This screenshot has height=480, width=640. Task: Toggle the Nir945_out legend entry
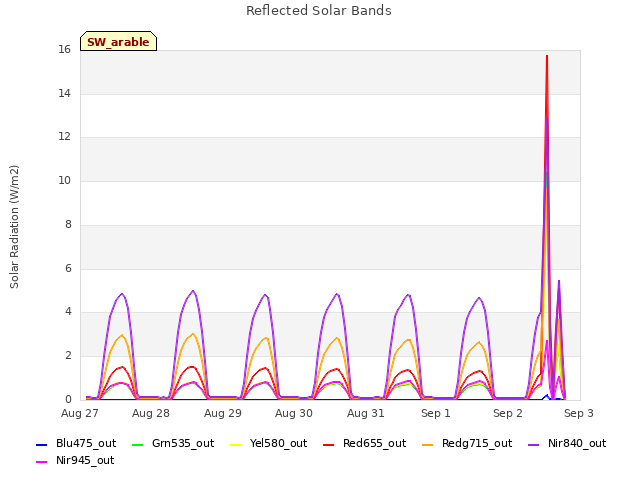(x=75, y=461)
